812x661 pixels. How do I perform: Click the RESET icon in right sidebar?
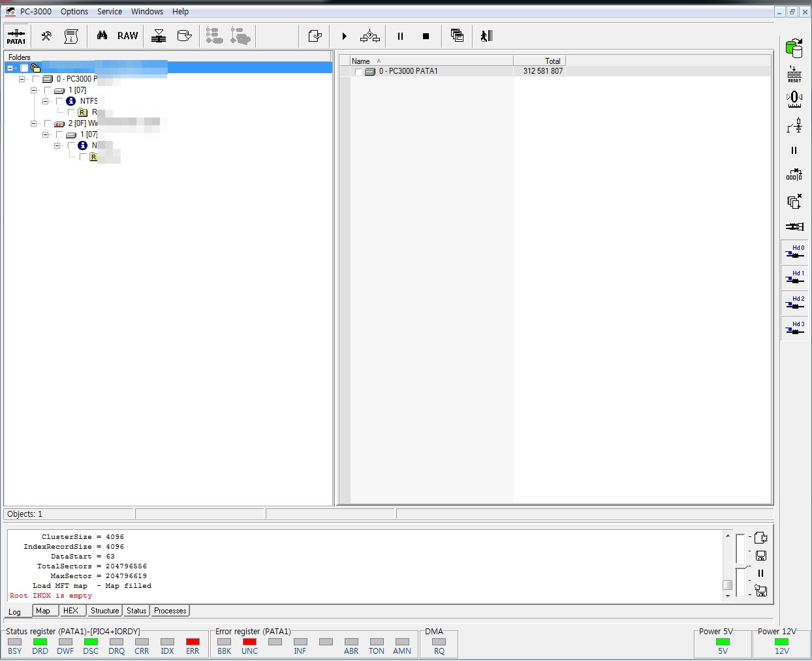tap(794, 74)
